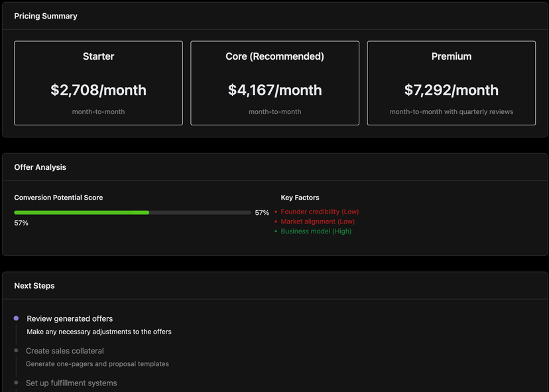Click the dot beside Set up fulfillment systems
The image size is (549, 392).
(17, 383)
